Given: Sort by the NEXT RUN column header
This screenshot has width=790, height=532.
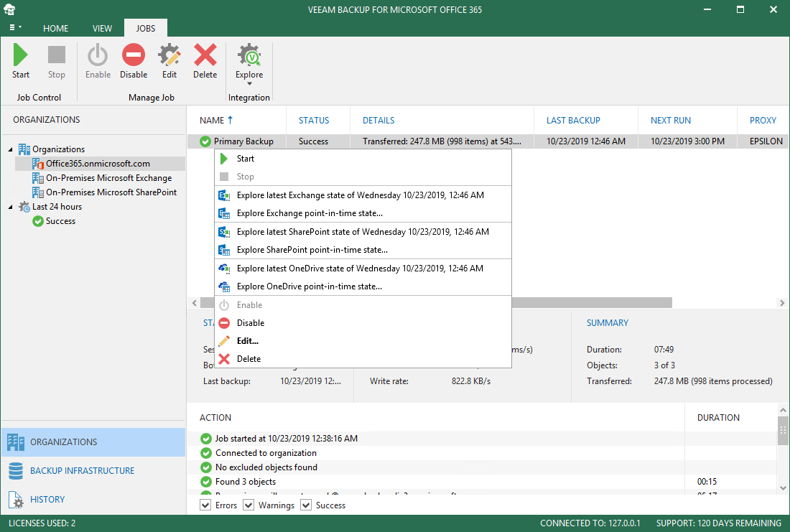Looking at the screenshot, I should [688, 121].
